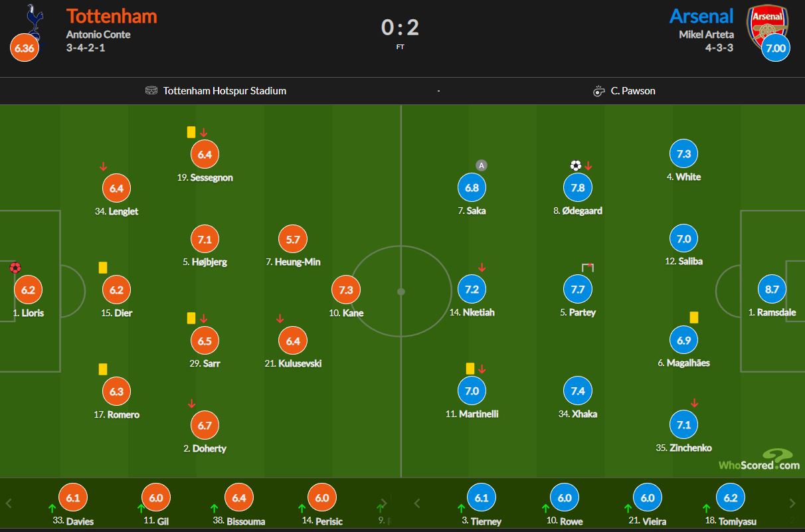This screenshot has height=532, width=805.
Task: Click the yellow card above Romero
Action: tap(103, 369)
